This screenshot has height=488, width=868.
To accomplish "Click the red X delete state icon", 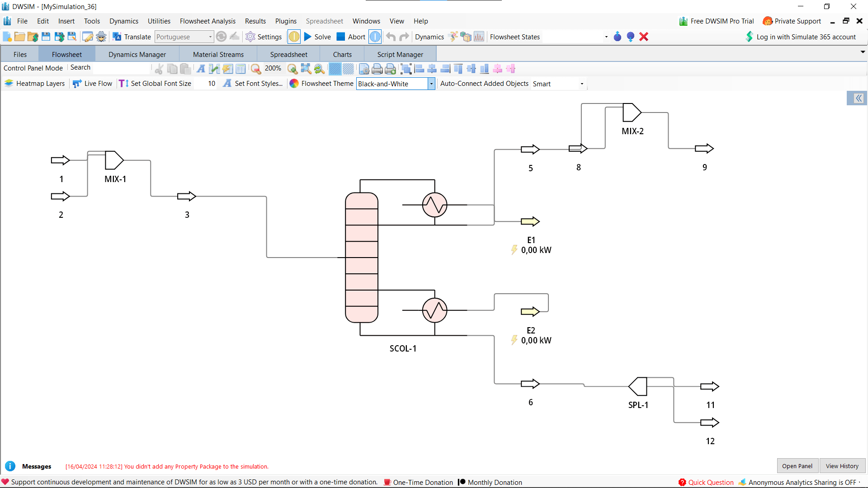I will pos(644,37).
